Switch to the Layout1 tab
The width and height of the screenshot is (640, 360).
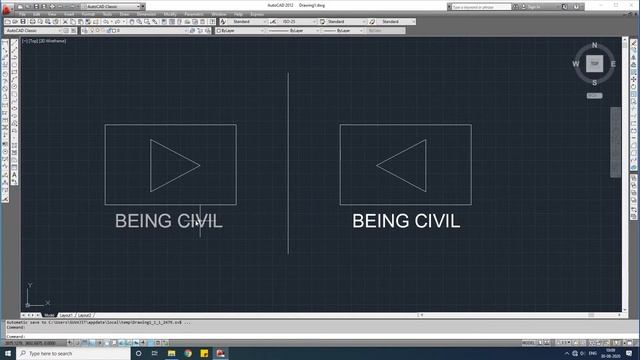pos(66,316)
